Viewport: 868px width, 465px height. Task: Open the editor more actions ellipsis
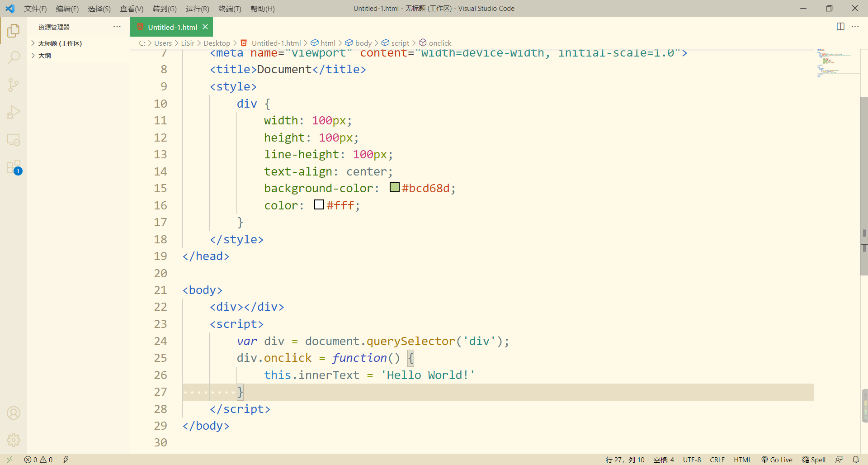(x=855, y=27)
